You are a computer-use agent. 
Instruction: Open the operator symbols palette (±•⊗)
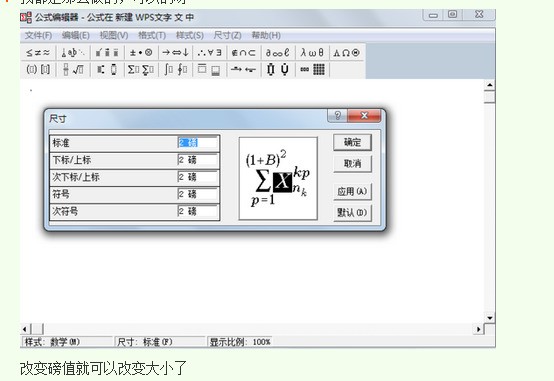coord(141,53)
